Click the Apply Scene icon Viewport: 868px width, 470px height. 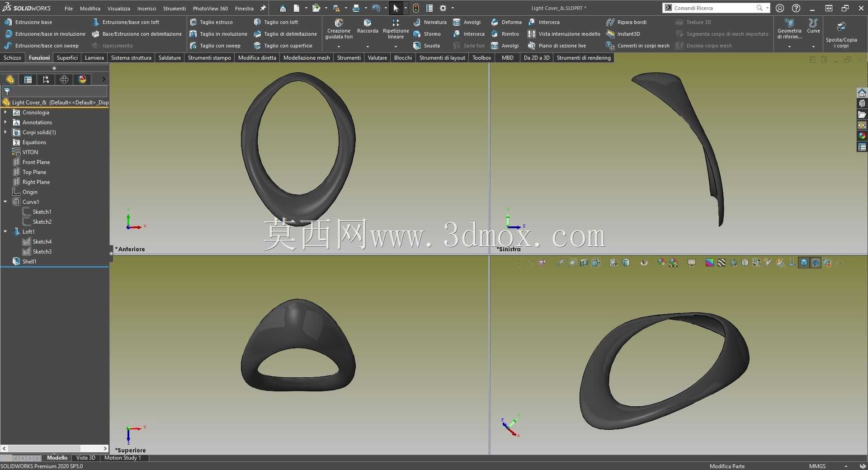coord(673,263)
